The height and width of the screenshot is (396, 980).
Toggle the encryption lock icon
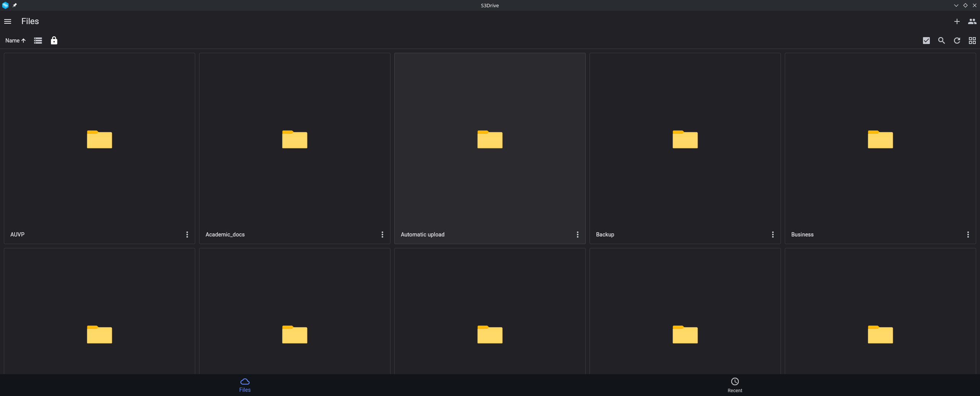point(54,41)
